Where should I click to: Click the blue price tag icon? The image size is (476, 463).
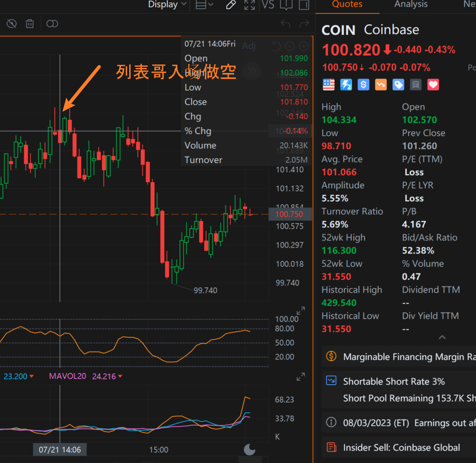[398, 85]
